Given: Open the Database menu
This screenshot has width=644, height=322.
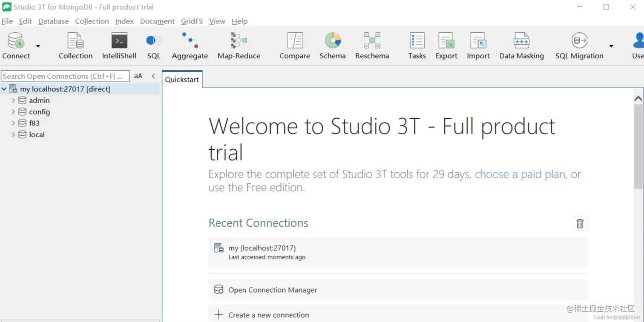Looking at the screenshot, I should pyautogui.click(x=54, y=21).
